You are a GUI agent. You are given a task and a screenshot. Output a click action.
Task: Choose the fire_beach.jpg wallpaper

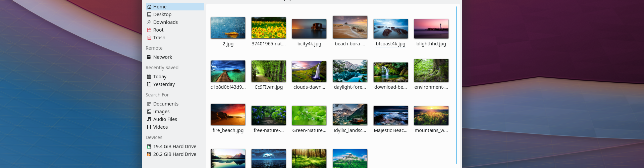point(228,115)
